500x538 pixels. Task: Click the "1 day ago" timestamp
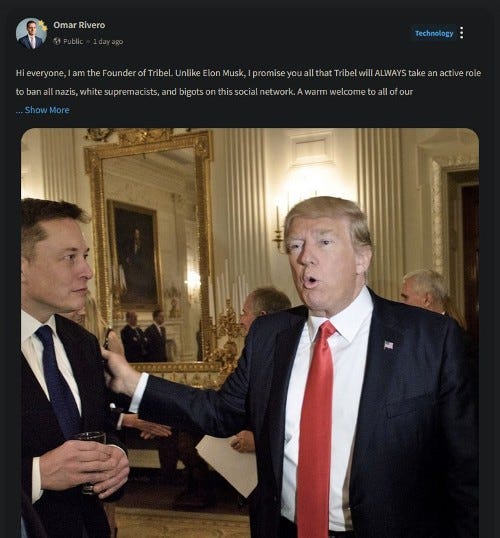click(108, 42)
